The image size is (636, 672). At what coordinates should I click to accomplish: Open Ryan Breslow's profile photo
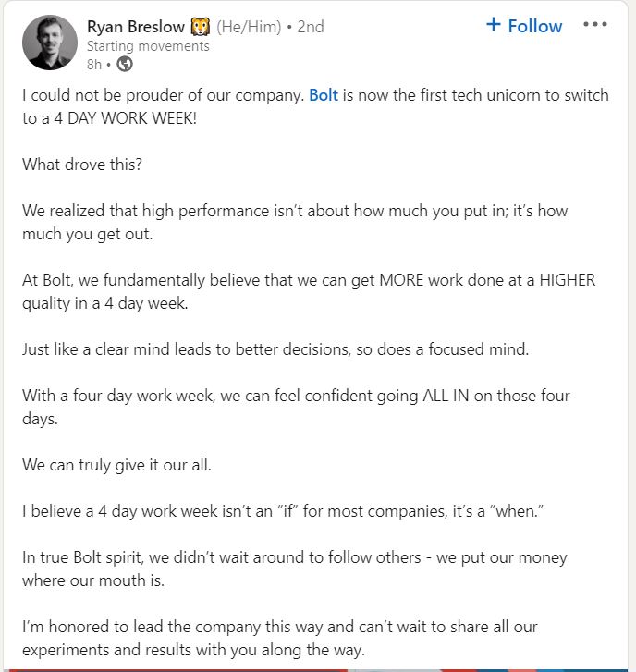(x=50, y=43)
